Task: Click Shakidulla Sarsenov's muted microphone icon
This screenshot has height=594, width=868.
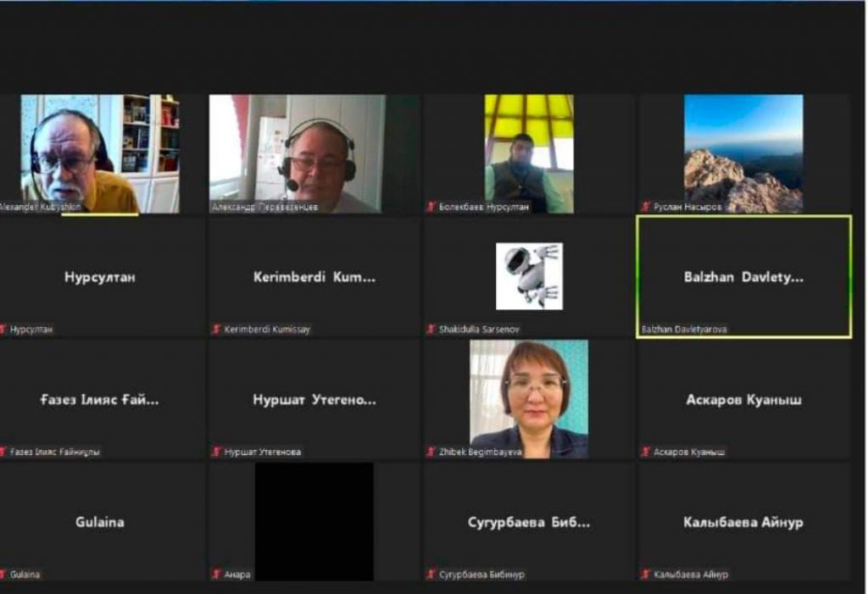Action: tap(431, 330)
